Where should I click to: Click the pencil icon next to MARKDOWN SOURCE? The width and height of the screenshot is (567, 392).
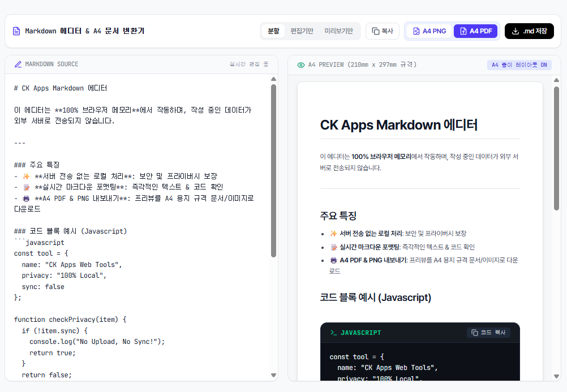[x=18, y=64]
